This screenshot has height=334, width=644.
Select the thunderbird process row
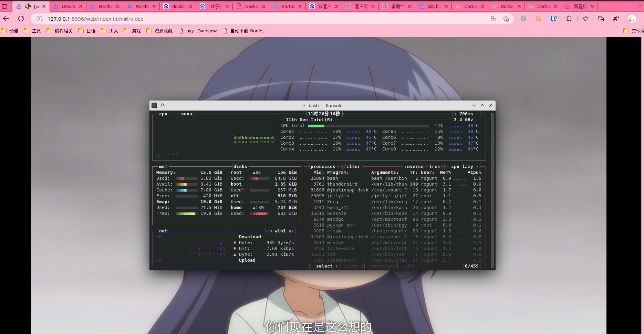point(396,184)
